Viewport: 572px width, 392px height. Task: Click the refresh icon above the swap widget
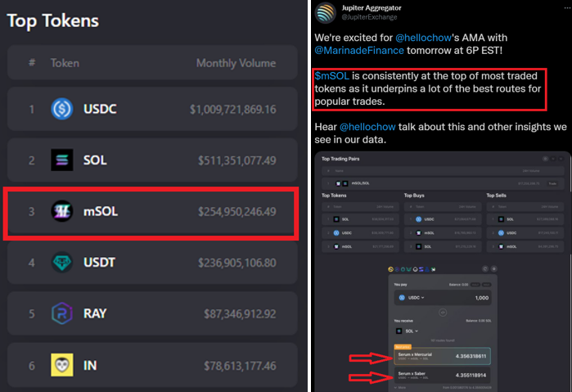pyautogui.click(x=485, y=269)
